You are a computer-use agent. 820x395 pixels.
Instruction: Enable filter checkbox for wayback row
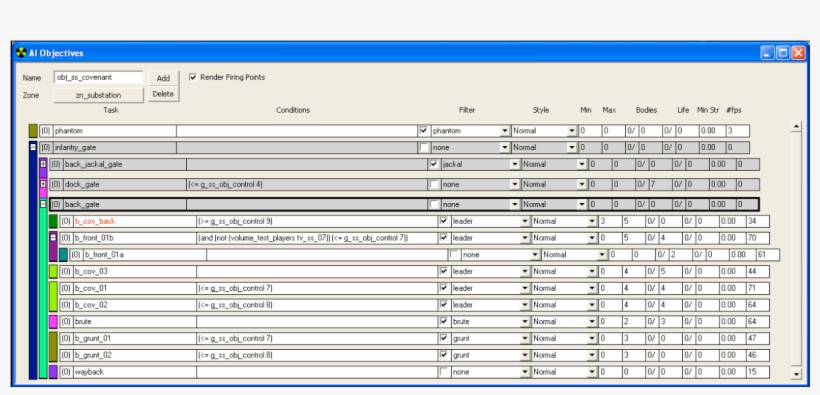coord(443,372)
